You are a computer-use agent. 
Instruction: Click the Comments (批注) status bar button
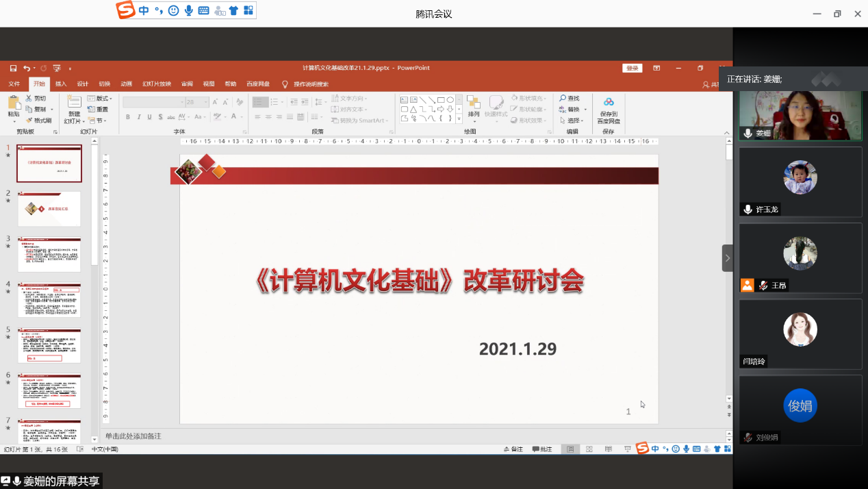pos(541,449)
